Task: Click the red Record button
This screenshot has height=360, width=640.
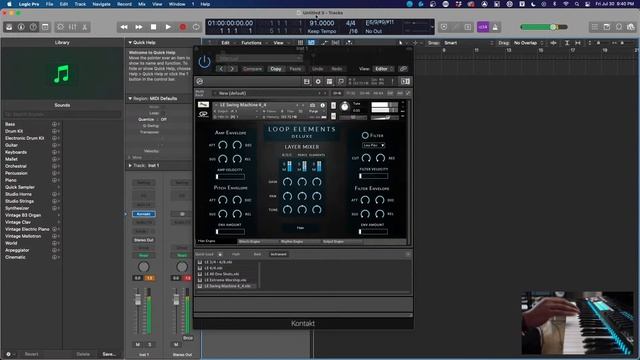Action: (x=183, y=27)
